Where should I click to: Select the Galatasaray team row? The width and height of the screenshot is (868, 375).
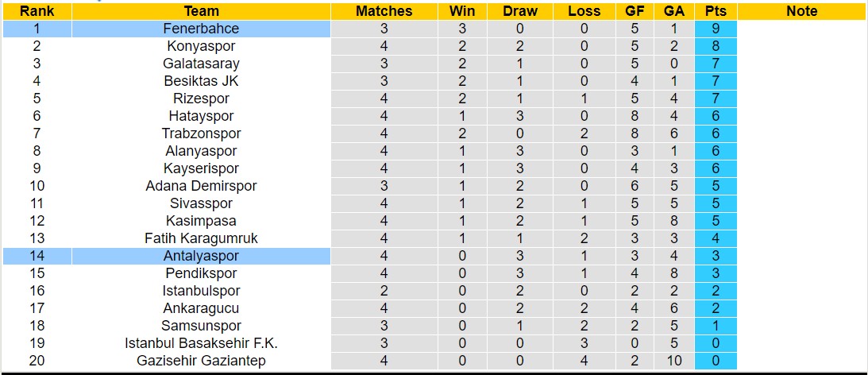(x=201, y=64)
